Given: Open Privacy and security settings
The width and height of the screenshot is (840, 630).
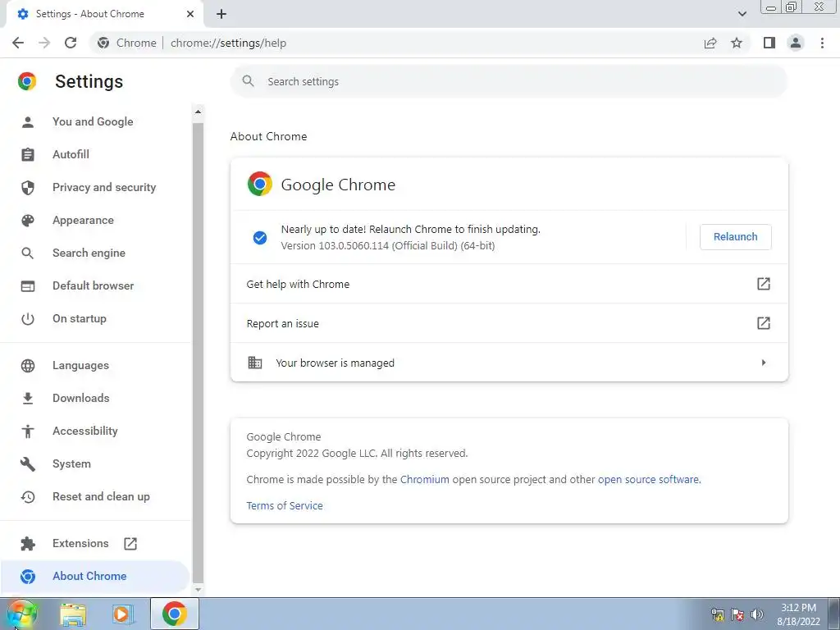Looking at the screenshot, I should (x=104, y=187).
